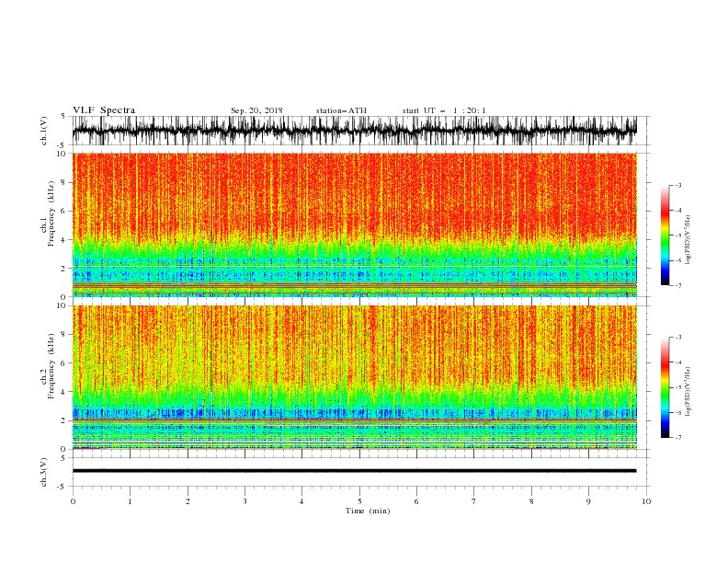Click the ch.2 'Frequency (kHz)' axis label
Viewport: 728px width, 563px height.
tap(51, 366)
